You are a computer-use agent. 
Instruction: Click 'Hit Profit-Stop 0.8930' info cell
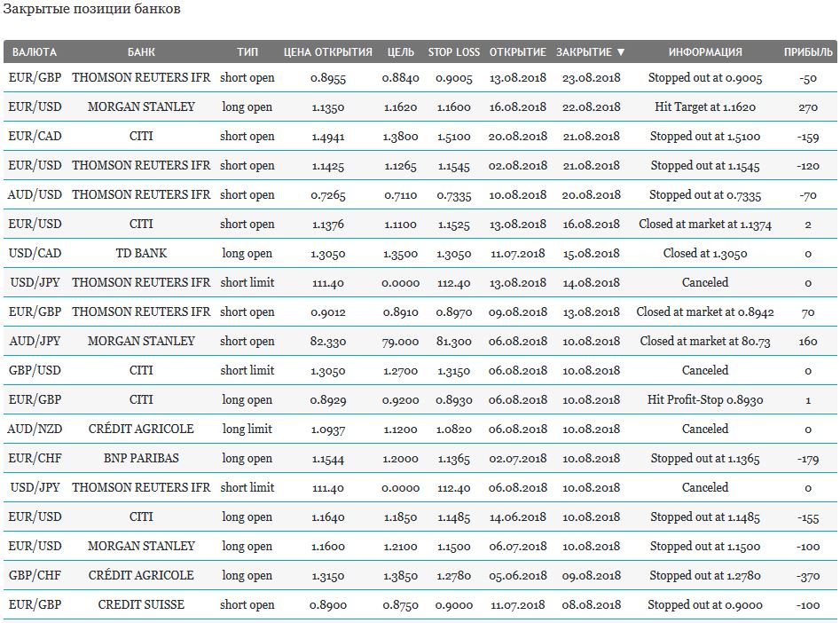705,399
